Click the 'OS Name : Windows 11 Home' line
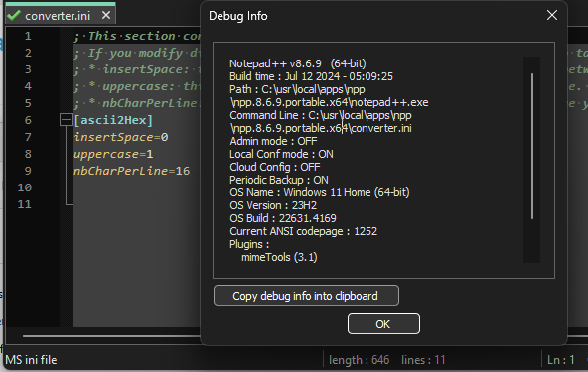Viewport: 588px width, 372px height. point(320,192)
